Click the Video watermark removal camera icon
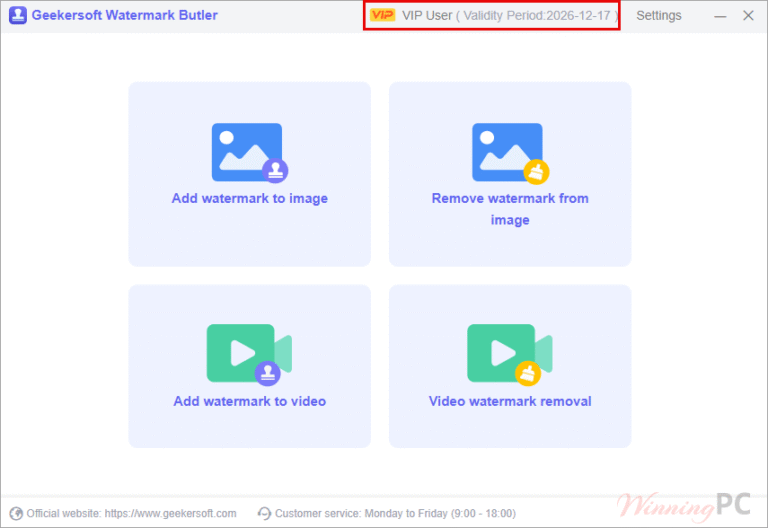Screen dimensions: 768x528 (x=510, y=355)
